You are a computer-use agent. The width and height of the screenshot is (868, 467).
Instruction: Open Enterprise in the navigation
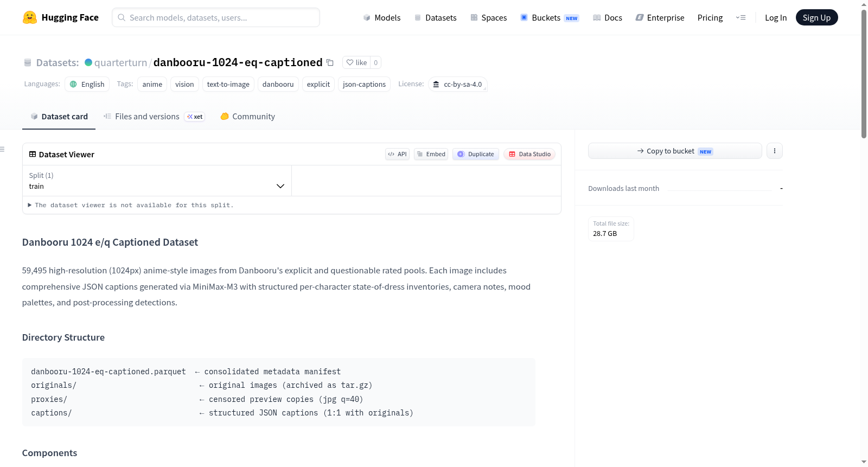tap(660, 17)
